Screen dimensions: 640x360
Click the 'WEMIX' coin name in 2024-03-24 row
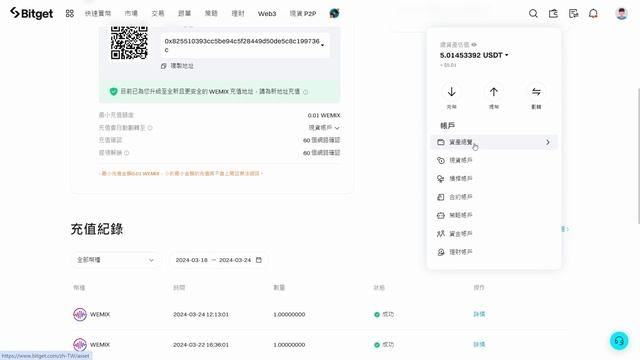click(x=100, y=314)
